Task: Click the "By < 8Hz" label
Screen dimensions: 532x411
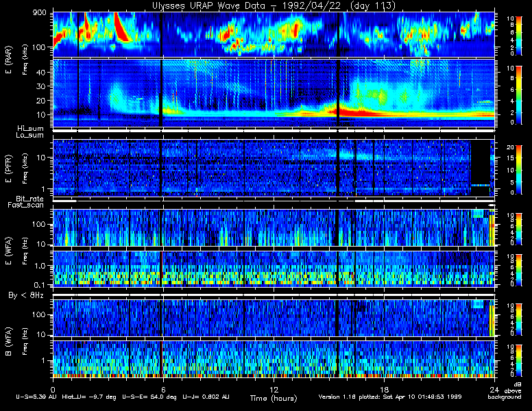Action: 26,295
